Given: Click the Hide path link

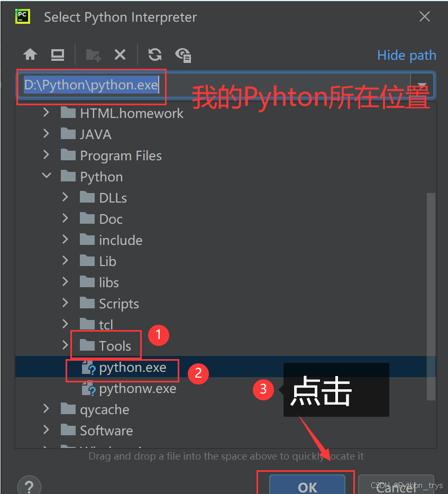Looking at the screenshot, I should click(x=406, y=56).
